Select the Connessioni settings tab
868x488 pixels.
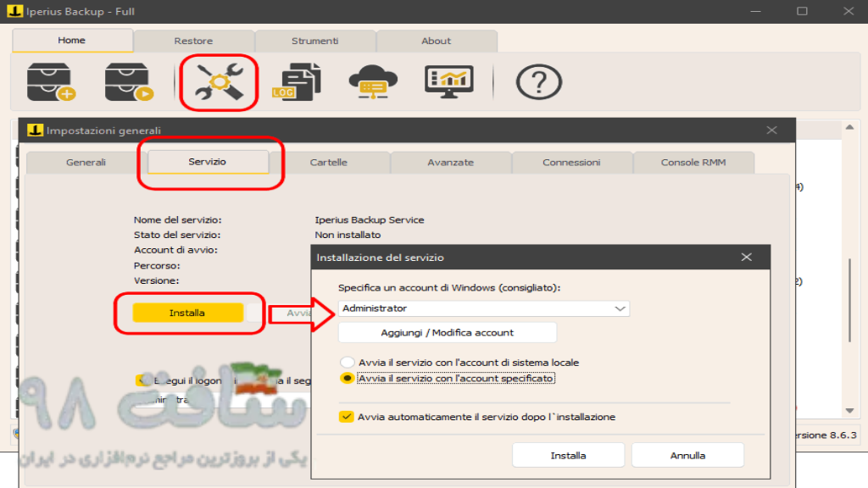point(571,163)
